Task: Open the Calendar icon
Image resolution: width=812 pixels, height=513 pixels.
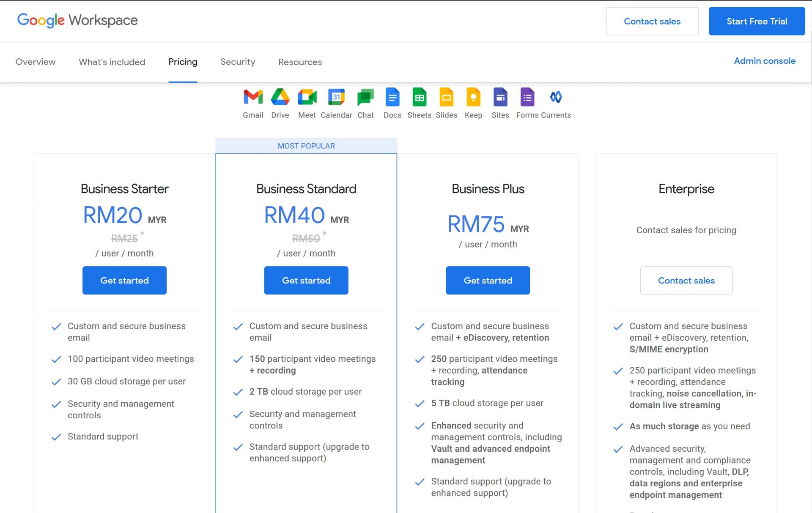Action: pyautogui.click(x=336, y=97)
